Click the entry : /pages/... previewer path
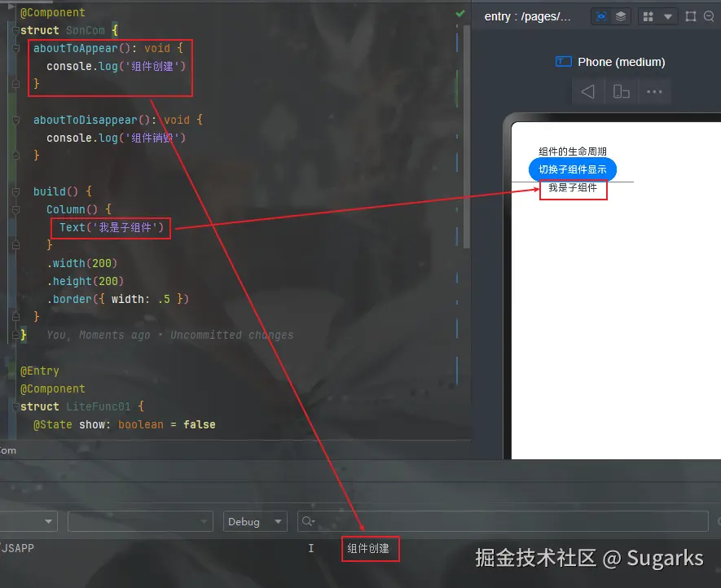This screenshot has height=588, width=721. tap(527, 16)
